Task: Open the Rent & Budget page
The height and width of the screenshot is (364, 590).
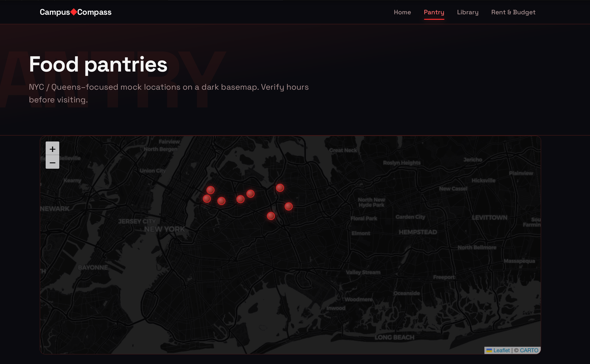Action: [x=513, y=12]
